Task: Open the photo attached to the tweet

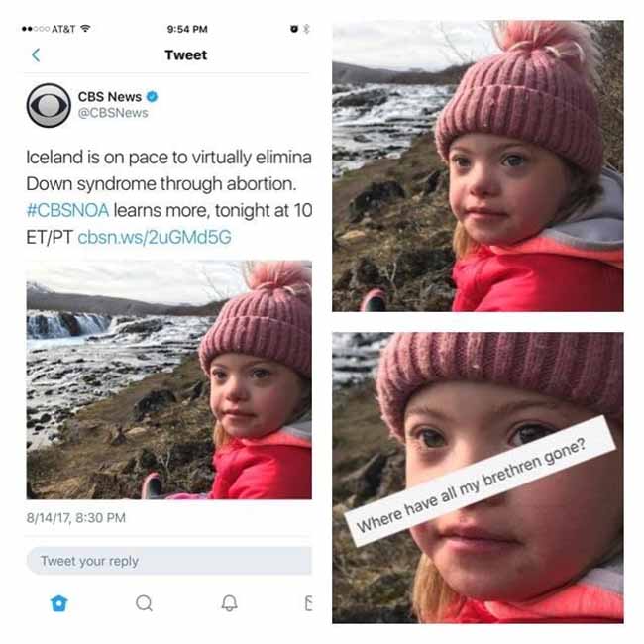Action: [x=169, y=379]
